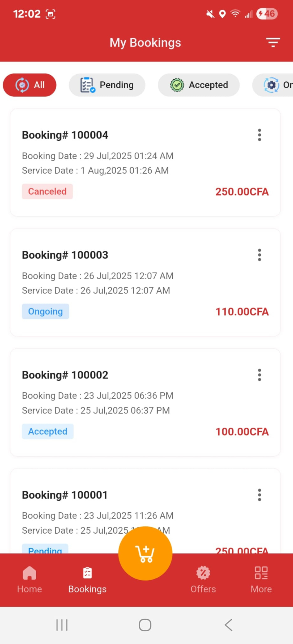
Task: Open options menu for Booking# 100002
Action: click(x=259, y=375)
